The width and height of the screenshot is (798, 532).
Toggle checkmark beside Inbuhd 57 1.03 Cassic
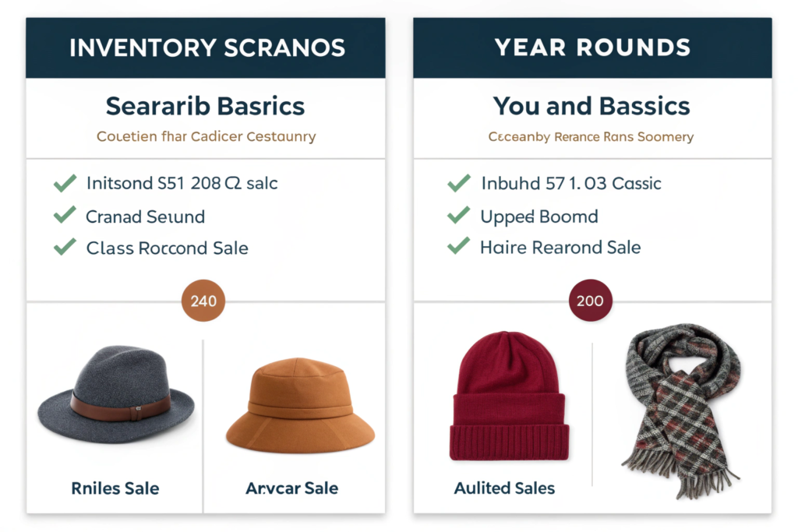[459, 184]
